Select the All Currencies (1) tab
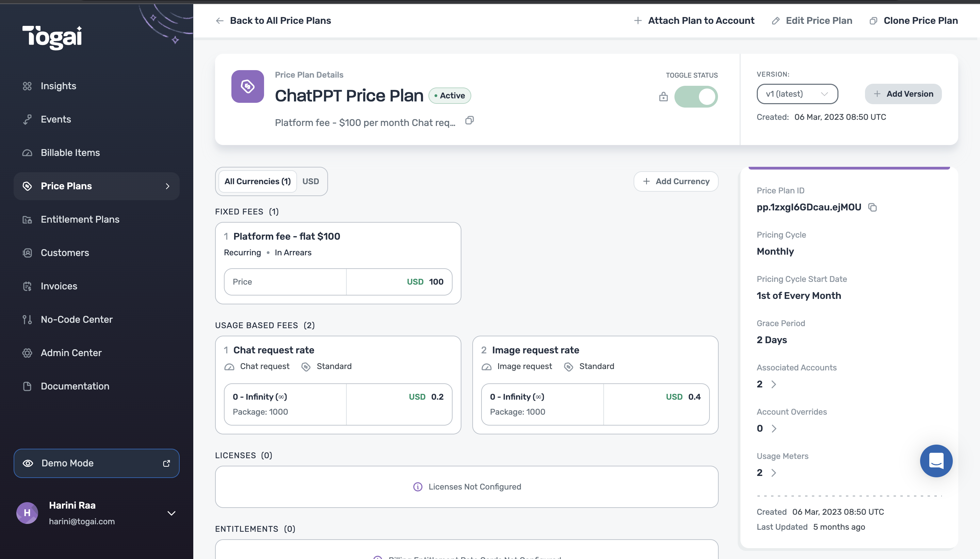This screenshot has height=559, width=980. click(x=258, y=181)
